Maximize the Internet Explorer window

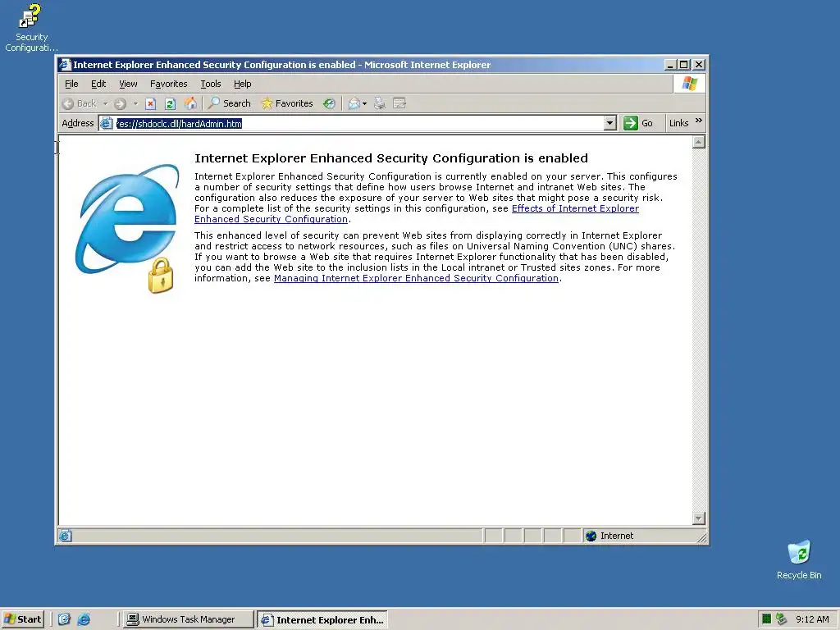click(683, 65)
